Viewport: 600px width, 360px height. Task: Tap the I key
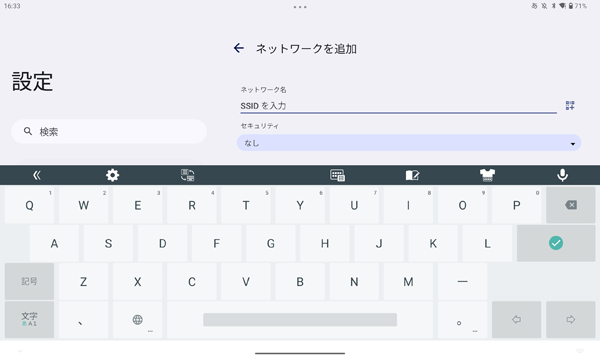[x=408, y=205]
